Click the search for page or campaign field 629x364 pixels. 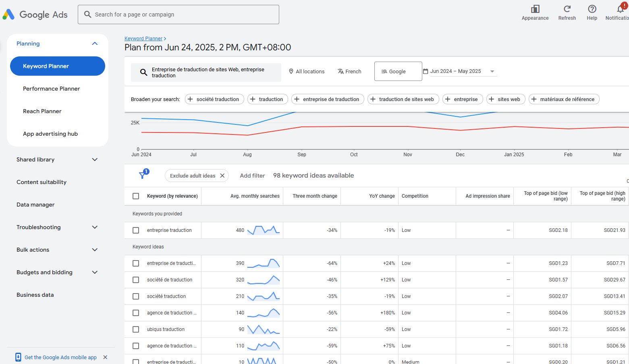178,14
